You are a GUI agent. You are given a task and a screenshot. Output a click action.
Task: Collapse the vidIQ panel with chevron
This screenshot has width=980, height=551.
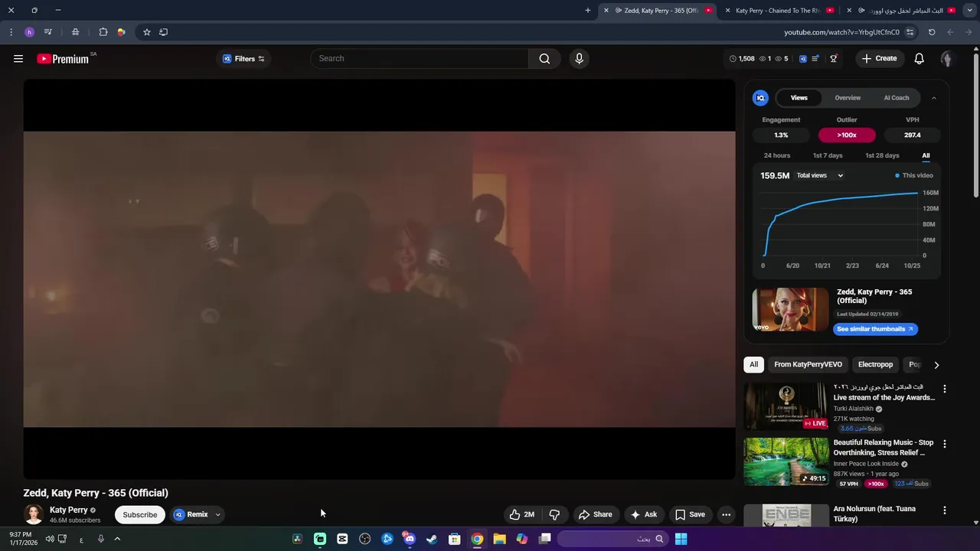(934, 98)
